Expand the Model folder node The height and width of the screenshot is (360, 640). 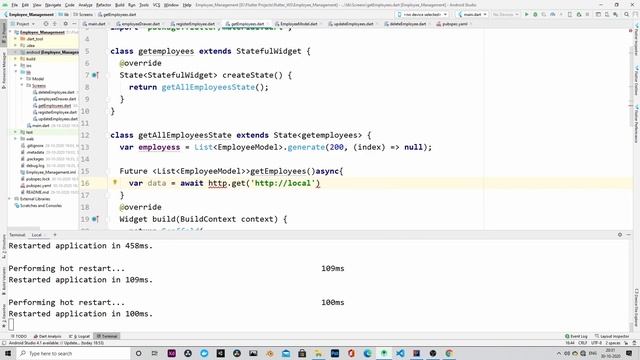pos(22,79)
